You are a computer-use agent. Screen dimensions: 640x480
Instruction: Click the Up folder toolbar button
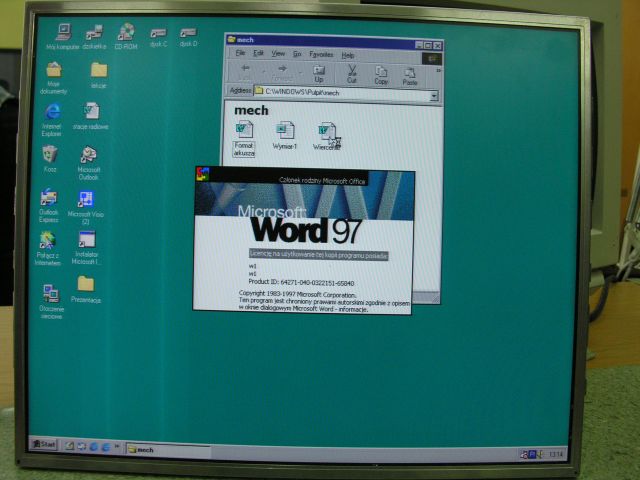[319, 74]
